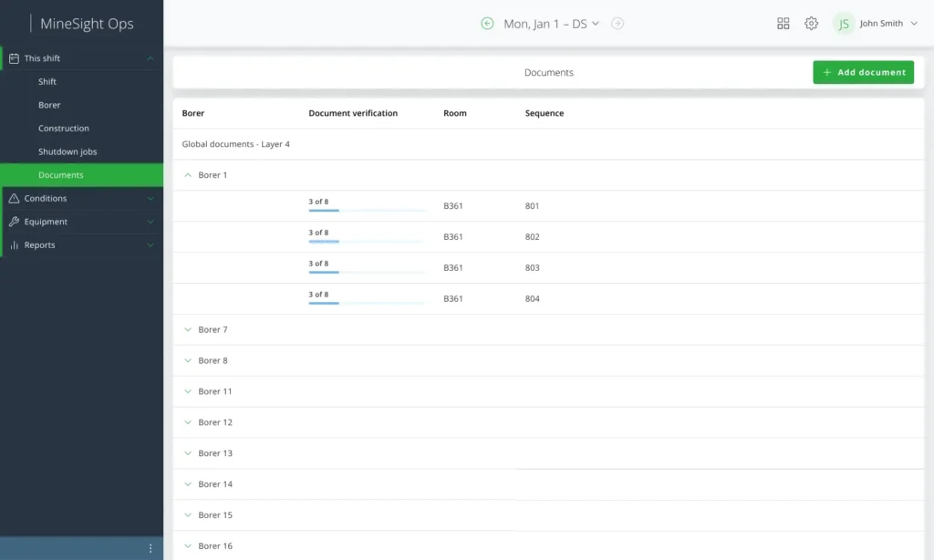
Task: Go to next shift with right arrow
Action: [617, 24]
